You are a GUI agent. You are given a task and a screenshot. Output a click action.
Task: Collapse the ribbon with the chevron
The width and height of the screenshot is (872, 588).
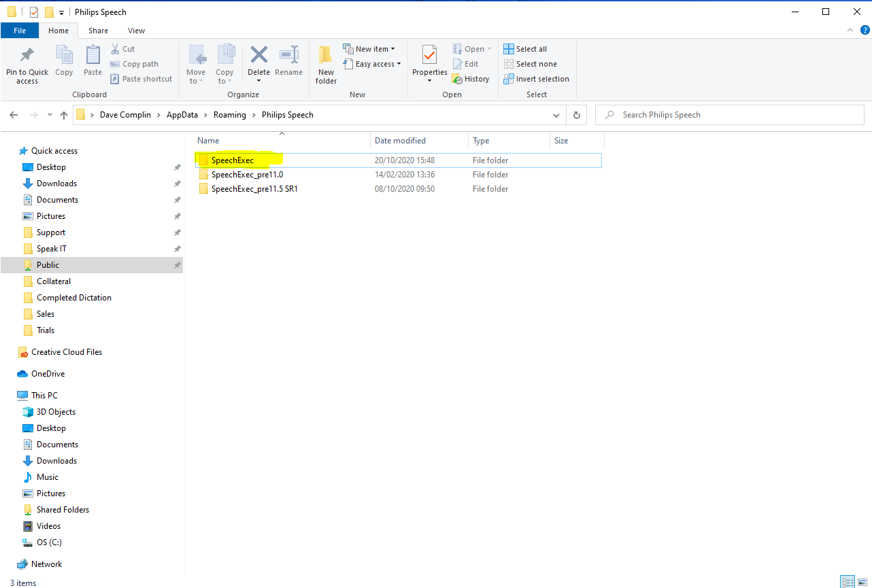(x=851, y=31)
